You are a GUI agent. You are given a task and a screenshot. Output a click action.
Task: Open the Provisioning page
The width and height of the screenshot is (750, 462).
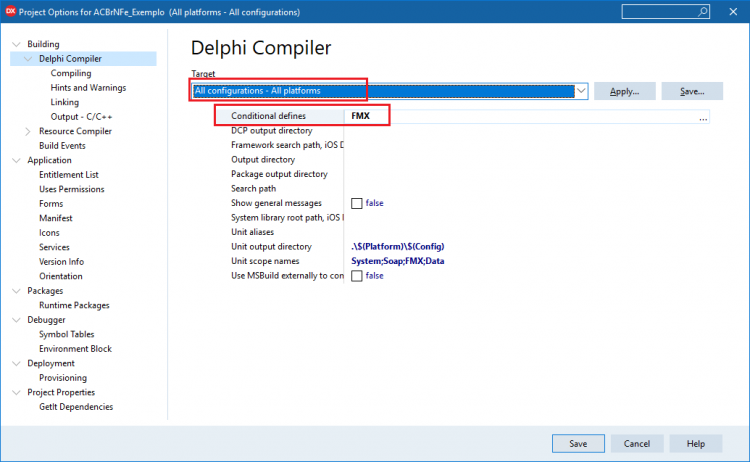tap(63, 378)
